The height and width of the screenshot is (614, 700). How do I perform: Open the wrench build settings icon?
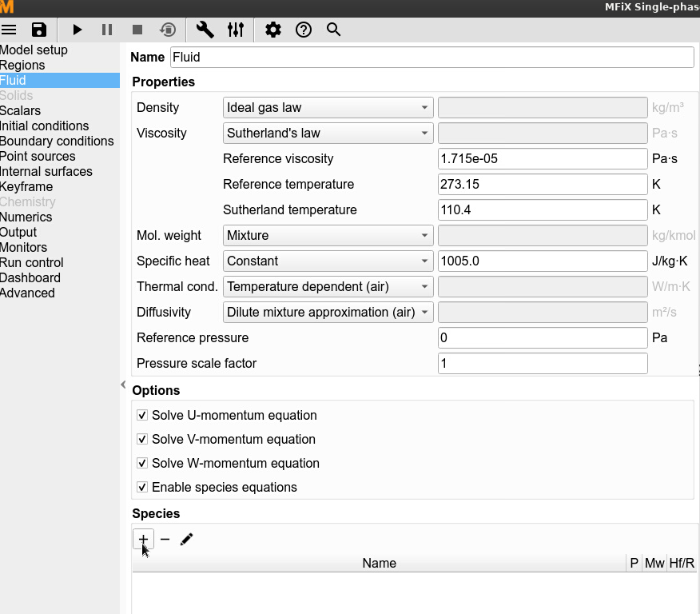(205, 30)
